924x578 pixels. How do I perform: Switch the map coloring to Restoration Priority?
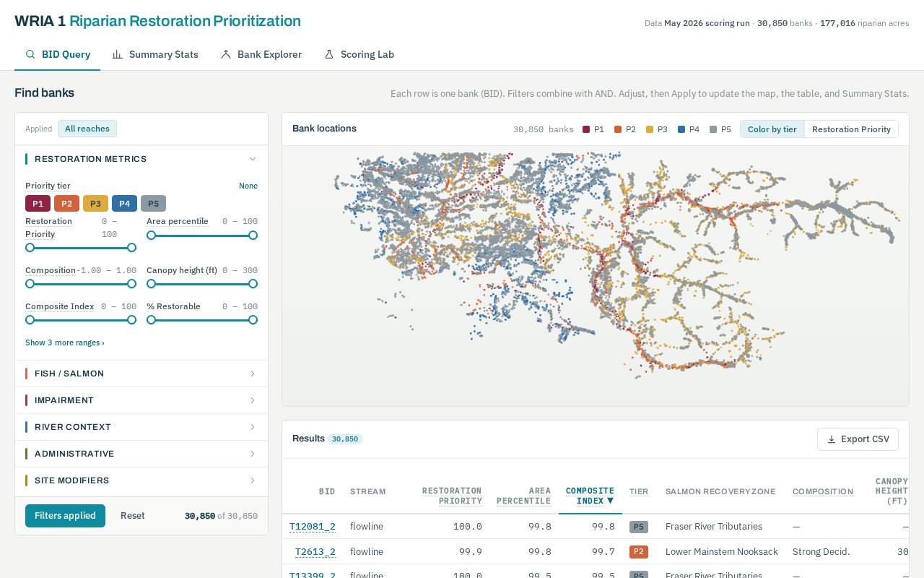851,129
